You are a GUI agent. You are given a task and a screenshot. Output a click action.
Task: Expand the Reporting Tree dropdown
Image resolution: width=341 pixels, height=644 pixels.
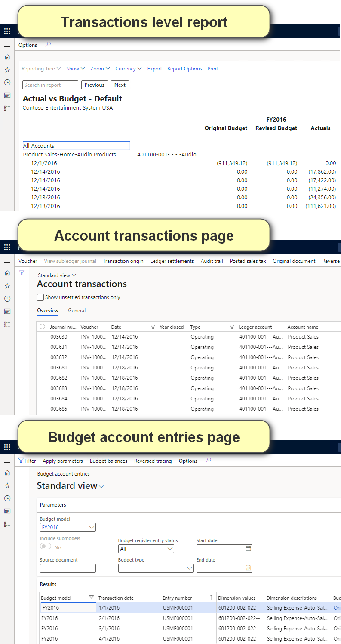[x=41, y=69]
